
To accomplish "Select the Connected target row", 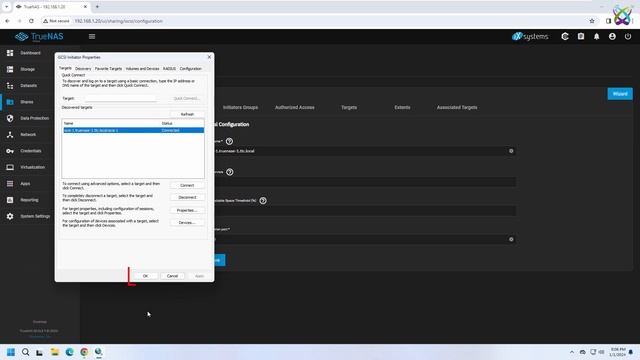I will pos(133,130).
